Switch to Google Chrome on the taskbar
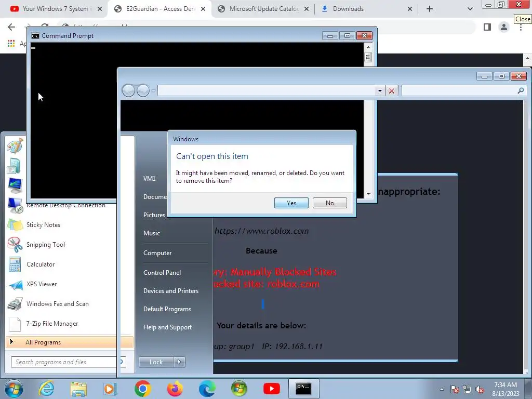This screenshot has width=532, height=399. pos(142,389)
